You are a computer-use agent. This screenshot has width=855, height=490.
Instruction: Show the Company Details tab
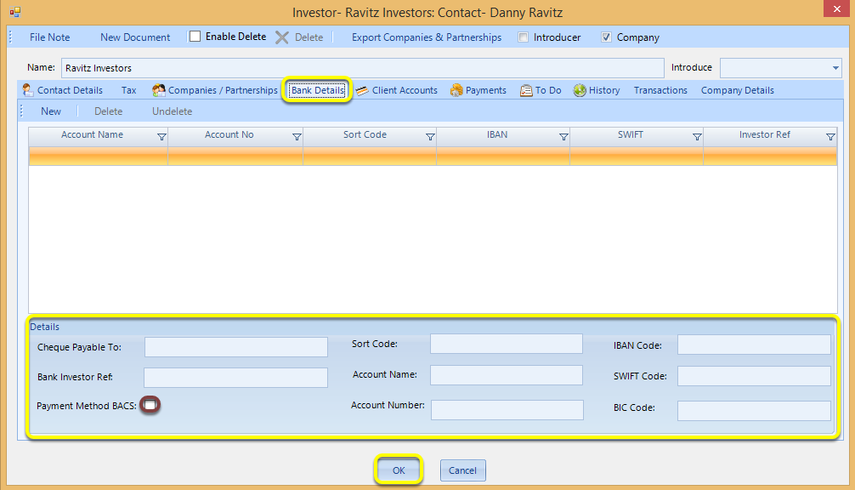[x=737, y=90]
